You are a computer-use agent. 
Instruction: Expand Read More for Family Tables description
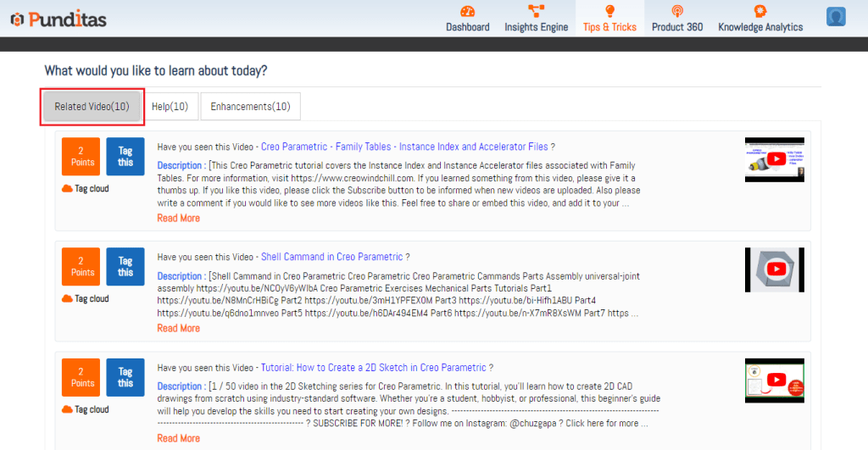click(178, 219)
